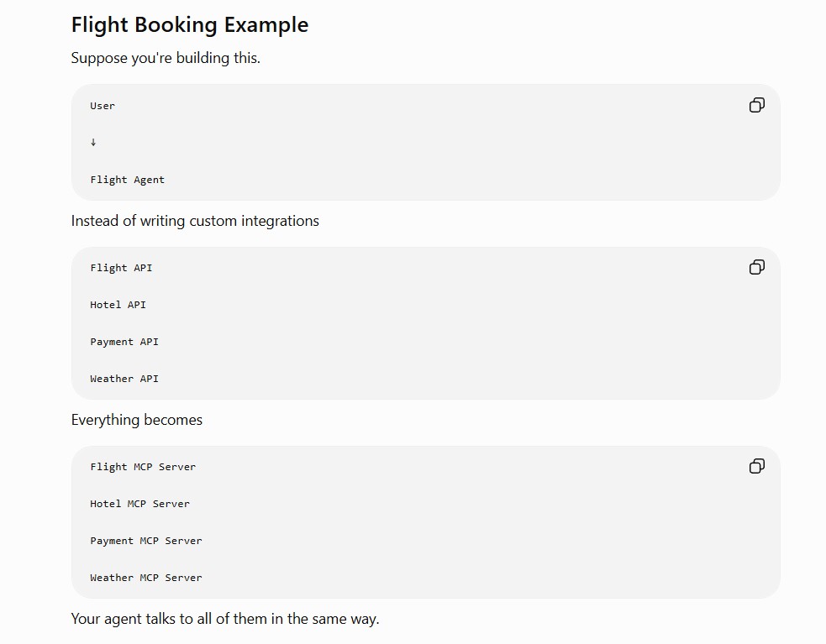Click the 'Payment MCP Server' line
The width and height of the screenshot is (826, 644).
146,541
